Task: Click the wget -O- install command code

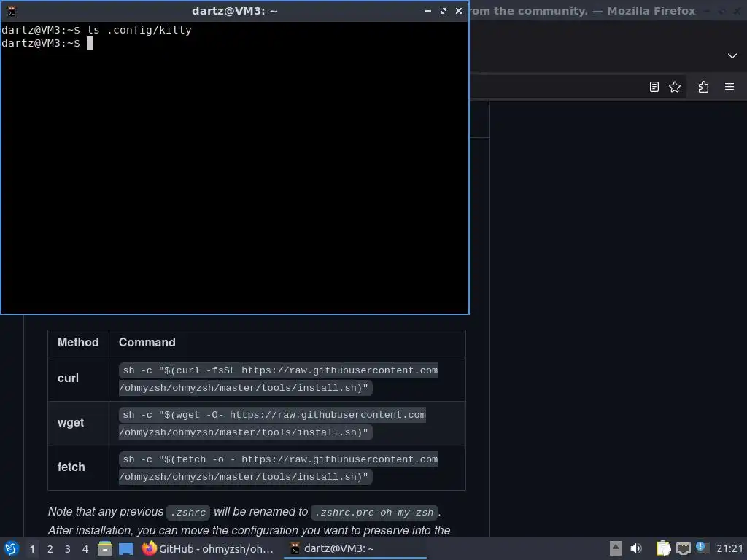Action: coord(273,424)
